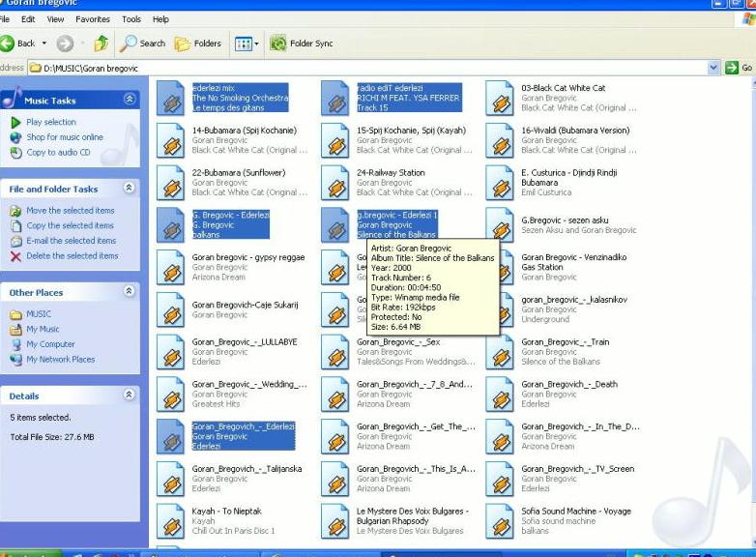This screenshot has width=756, height=557.
Task: Toggle the Folders pane button
Action: (x=197, y=44)
